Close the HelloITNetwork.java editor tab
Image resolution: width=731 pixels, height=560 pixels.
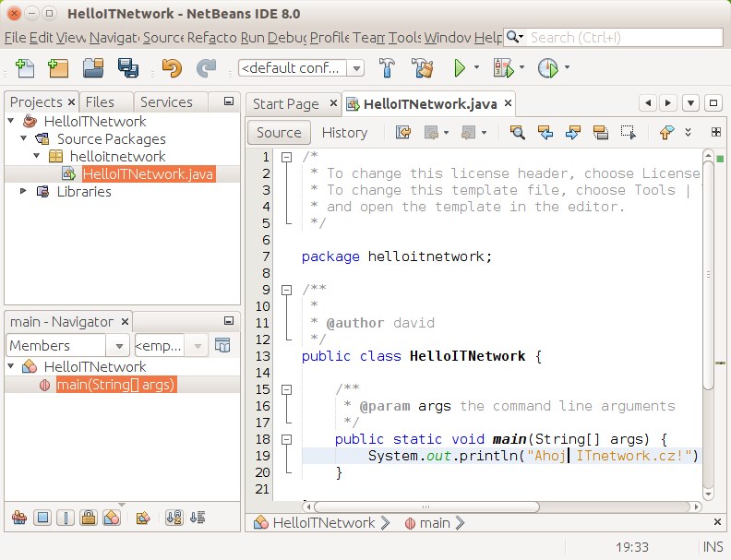[509, 103]
